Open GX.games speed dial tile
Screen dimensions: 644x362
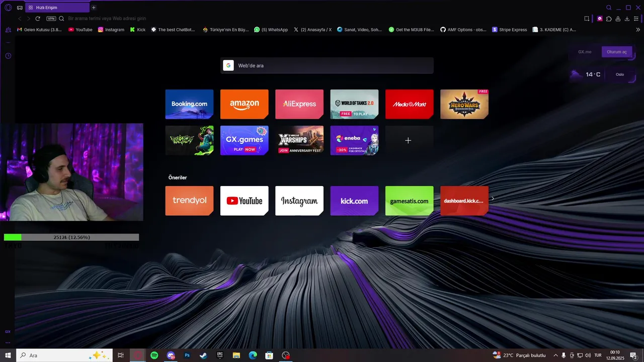click(245, 140)
